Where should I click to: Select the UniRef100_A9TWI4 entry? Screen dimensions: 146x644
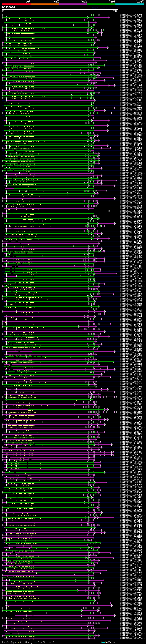(x=131, y=273)
